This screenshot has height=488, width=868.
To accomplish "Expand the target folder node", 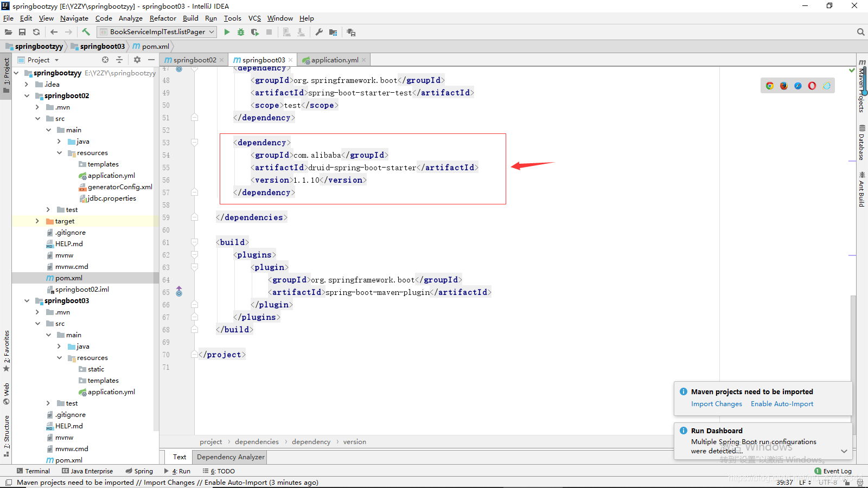I will click(37, 221).
